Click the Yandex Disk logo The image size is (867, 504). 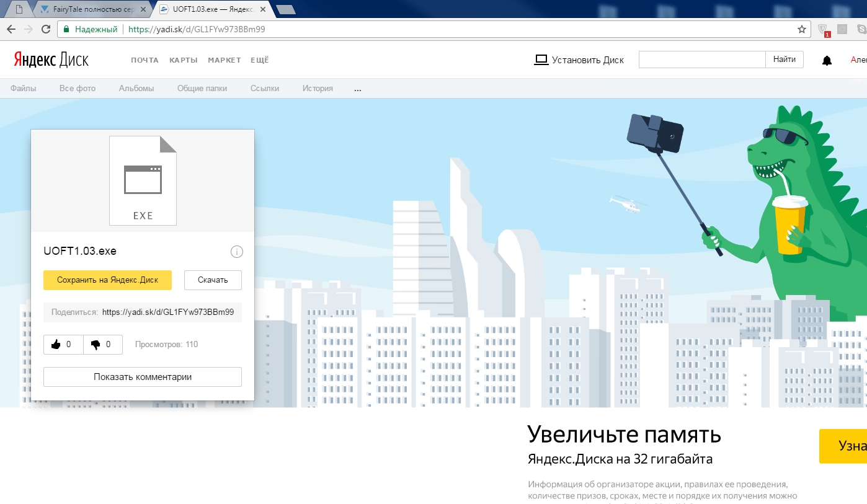(51, 60)
